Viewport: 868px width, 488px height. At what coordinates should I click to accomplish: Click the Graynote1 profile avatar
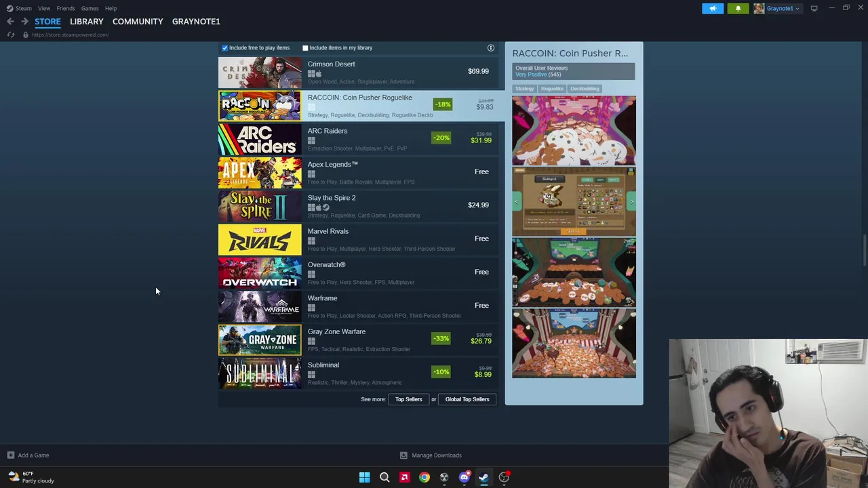pyautogui.click(x=759, y=8)
